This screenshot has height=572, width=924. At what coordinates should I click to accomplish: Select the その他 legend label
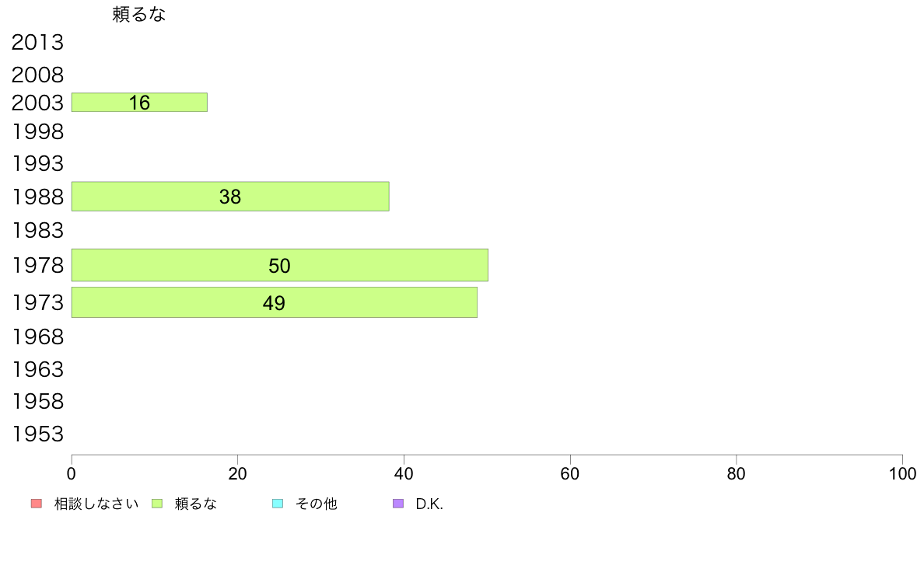pos(316,504)
